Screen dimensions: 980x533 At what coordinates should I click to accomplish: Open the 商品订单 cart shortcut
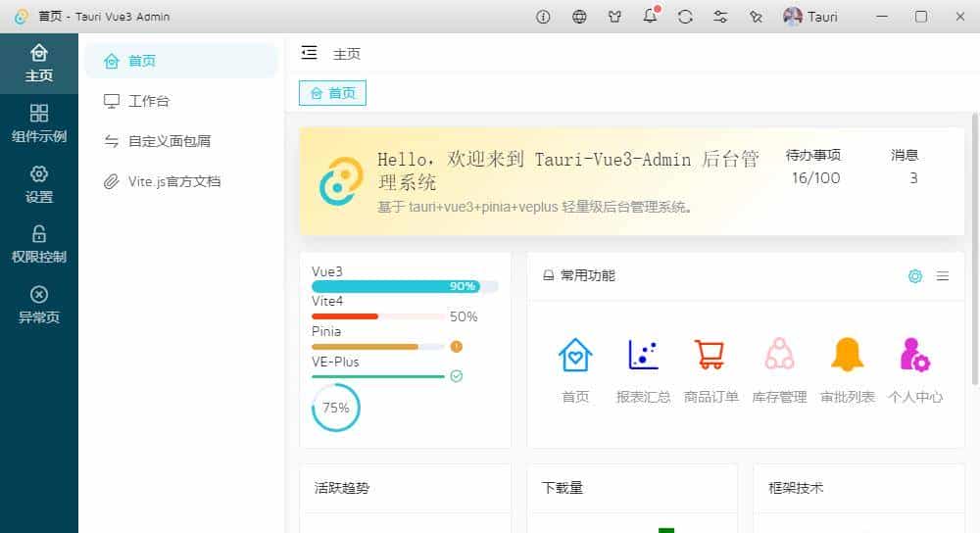710,355
